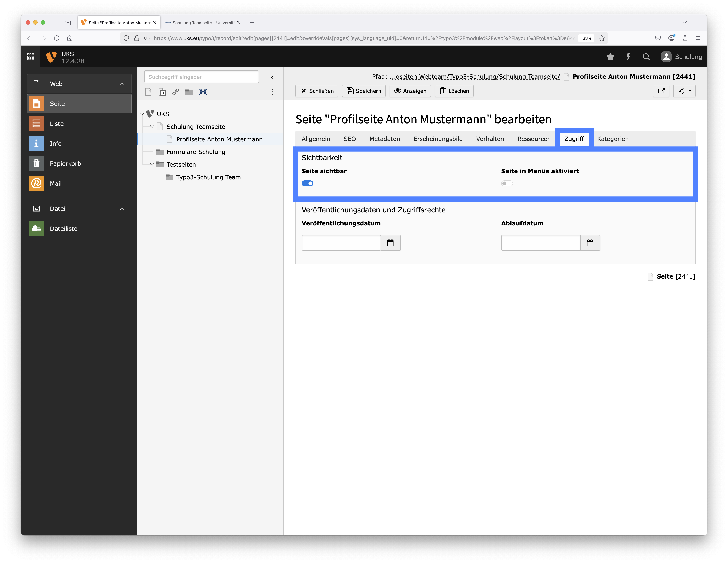Click the link page icon in tree toolbar
The height and width of the screenshot is (563, 728).
(x=176, y=92)
